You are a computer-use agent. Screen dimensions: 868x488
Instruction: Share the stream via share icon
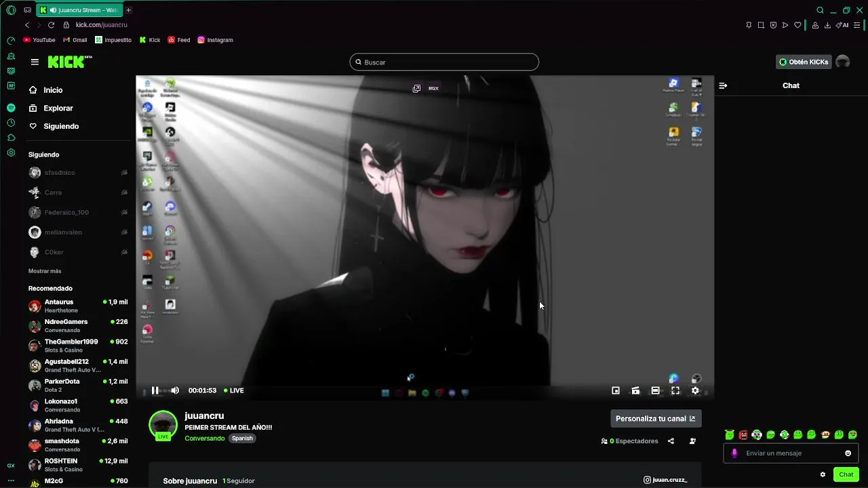click(671, 441)
